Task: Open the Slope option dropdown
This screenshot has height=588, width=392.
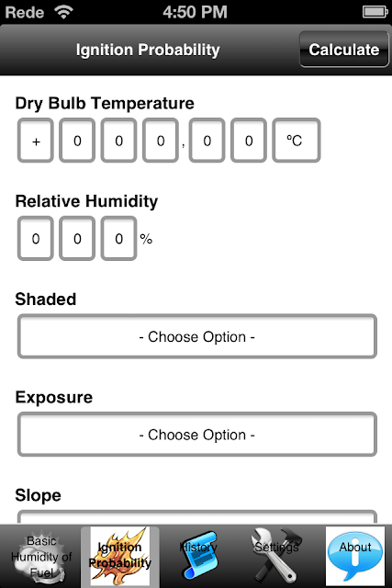Action: pyautogui.click(x=197, y=516)
